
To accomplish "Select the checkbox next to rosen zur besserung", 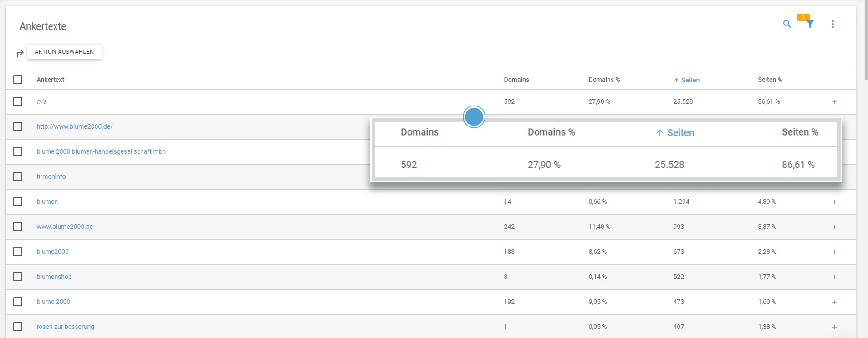I will coord(18,327).
